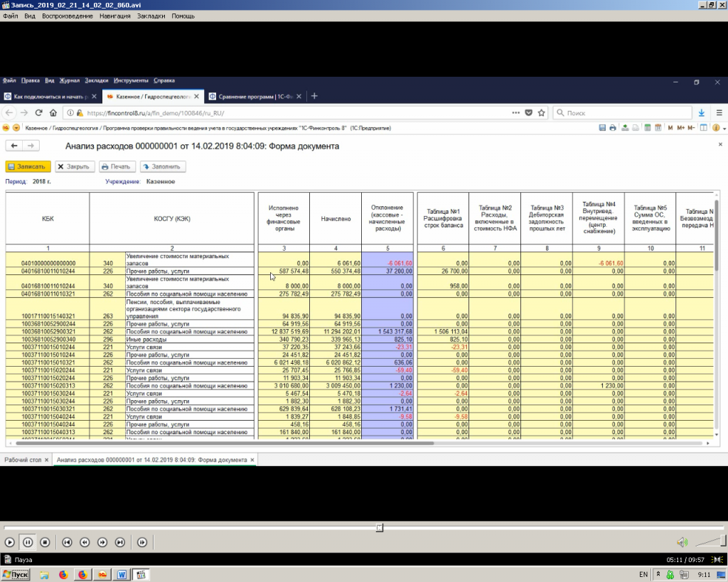Reload the page with the browser refresh icon

click(38, 112)
